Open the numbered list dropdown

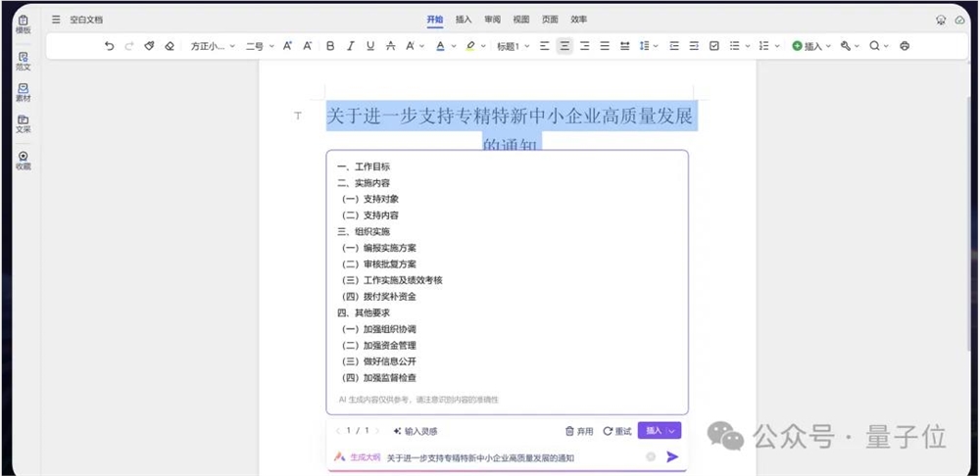coord(768,46)
